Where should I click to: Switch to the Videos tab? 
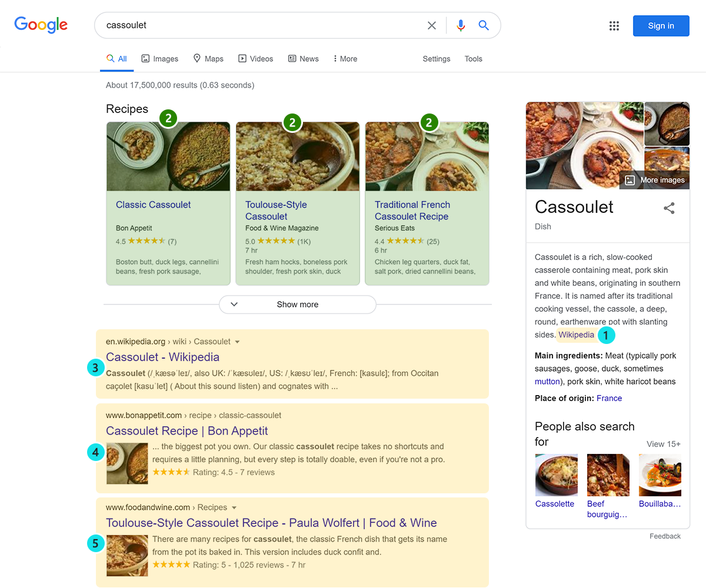click(255, 59)
